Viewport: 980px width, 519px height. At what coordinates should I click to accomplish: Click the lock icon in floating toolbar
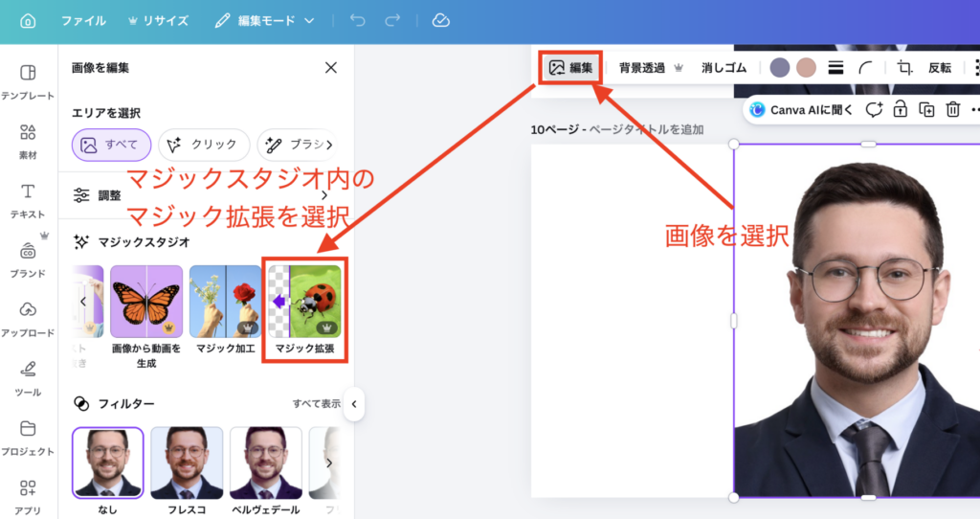click(x=900, y=110)
